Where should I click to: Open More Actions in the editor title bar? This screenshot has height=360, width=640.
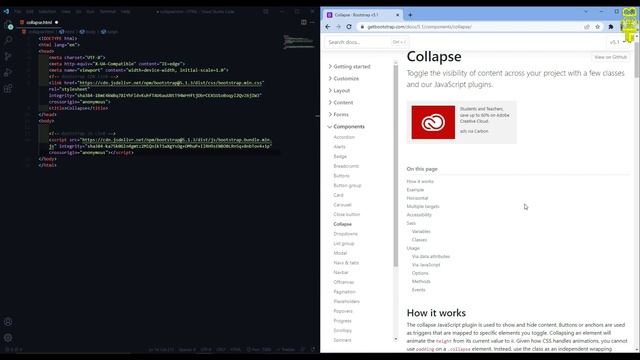pos(312,22)
